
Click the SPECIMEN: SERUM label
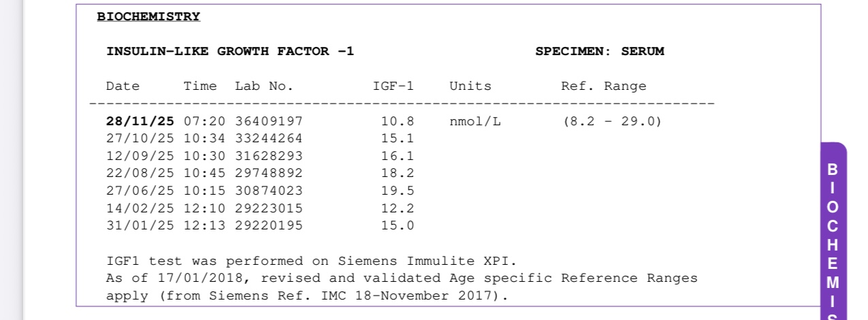click(x=599, y=51)
